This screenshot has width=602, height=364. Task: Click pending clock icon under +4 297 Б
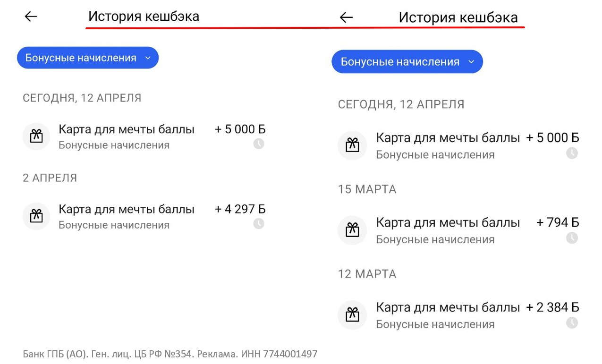click(259, 223)
